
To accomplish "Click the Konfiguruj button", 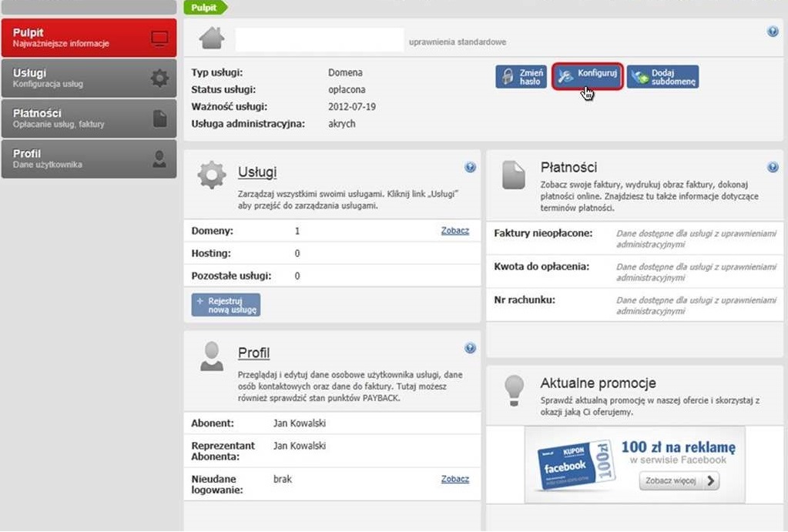I will click(587, 76).
